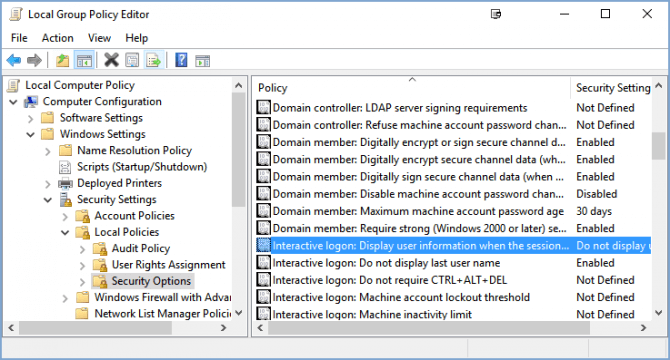Click the Up one level folder icon

coord(62,60)
